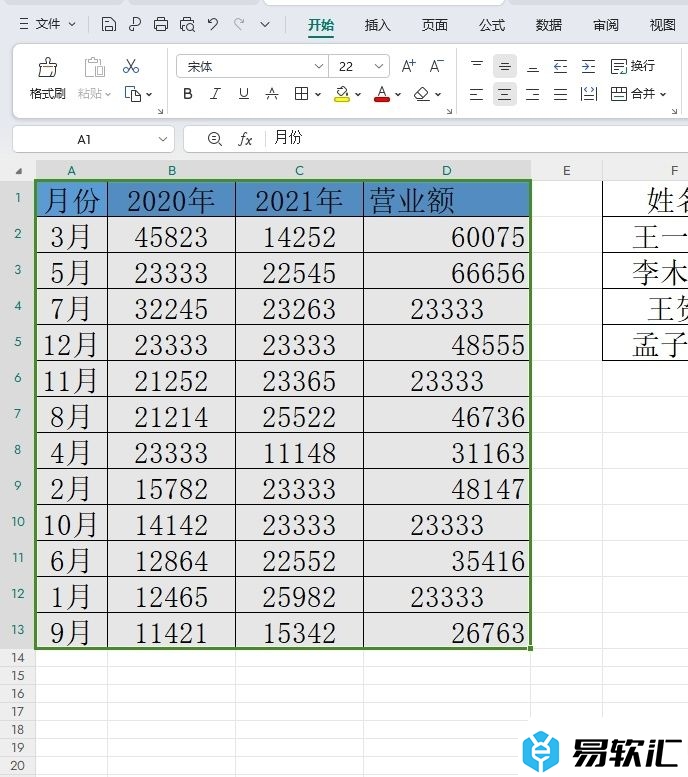Expand font color dropdown arrow
This screenshot has width=688, height=777.
point(398,94)
